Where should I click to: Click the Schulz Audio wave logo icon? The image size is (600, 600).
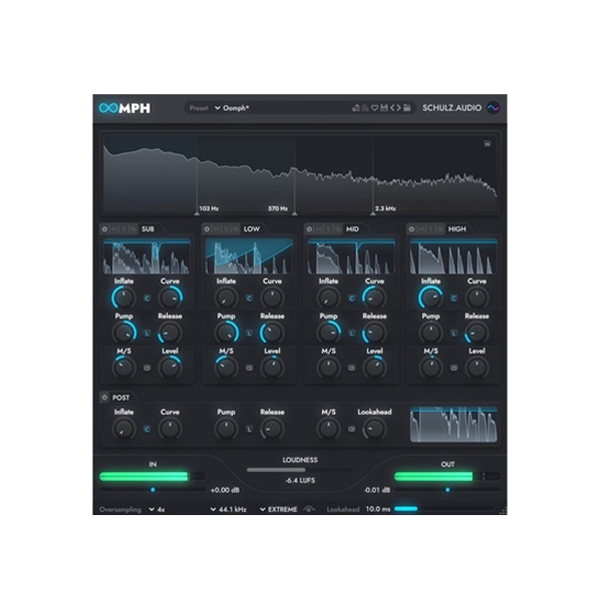[493, 108]
